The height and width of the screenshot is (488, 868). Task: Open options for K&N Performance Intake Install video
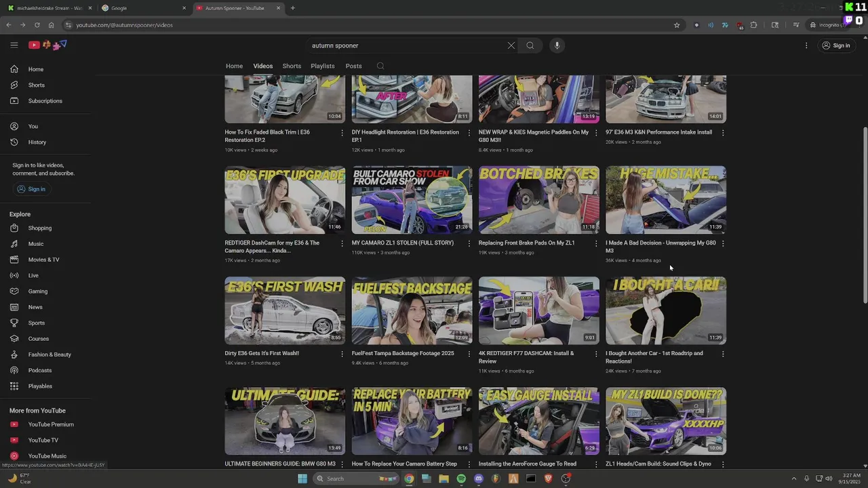pyautogui.click(x=723, y=133)
